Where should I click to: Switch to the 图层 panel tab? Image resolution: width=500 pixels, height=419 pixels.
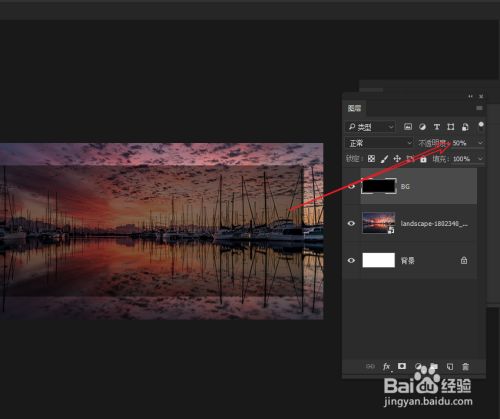coord(354,108)
